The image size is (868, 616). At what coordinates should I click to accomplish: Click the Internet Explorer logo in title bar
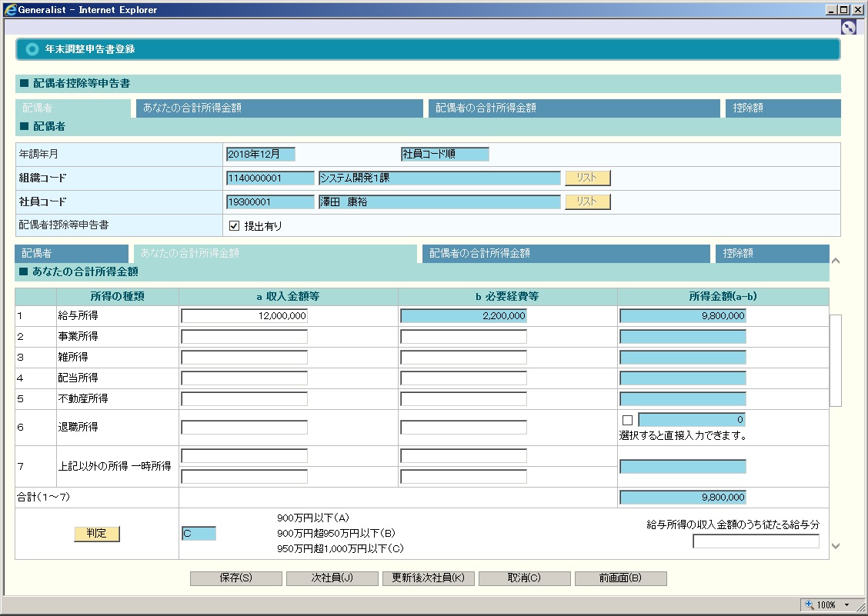(10, 10)
